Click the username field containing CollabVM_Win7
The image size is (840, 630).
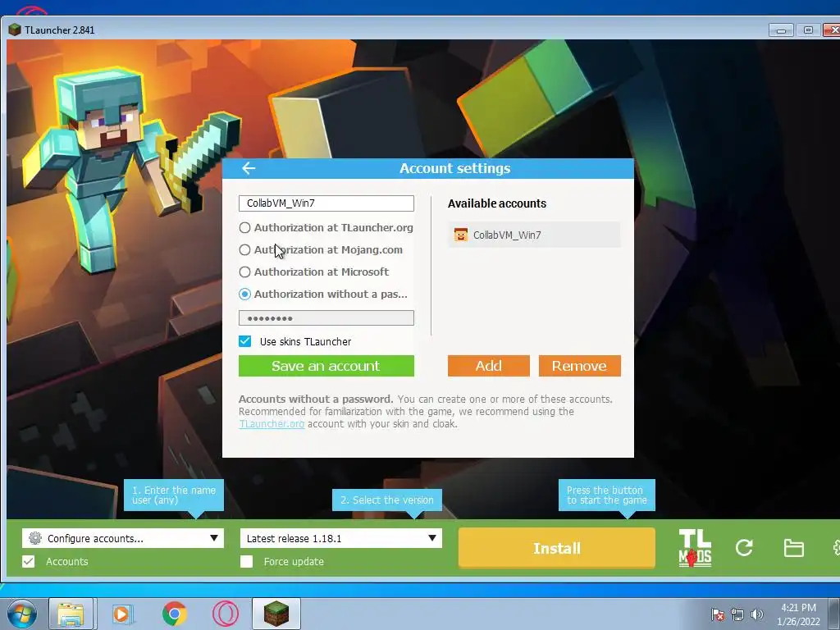[x=326, y=203]
